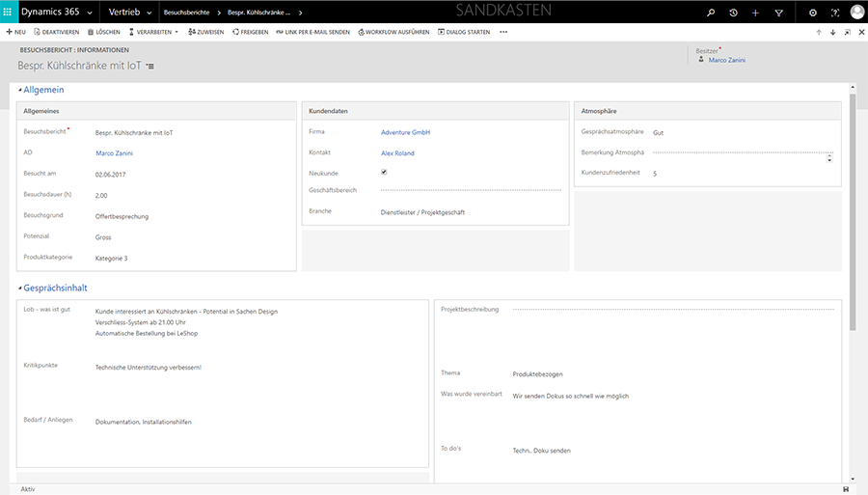Open advanced find filter icon
Viewport: 868px width, 495px height.
tap(778, 13)
